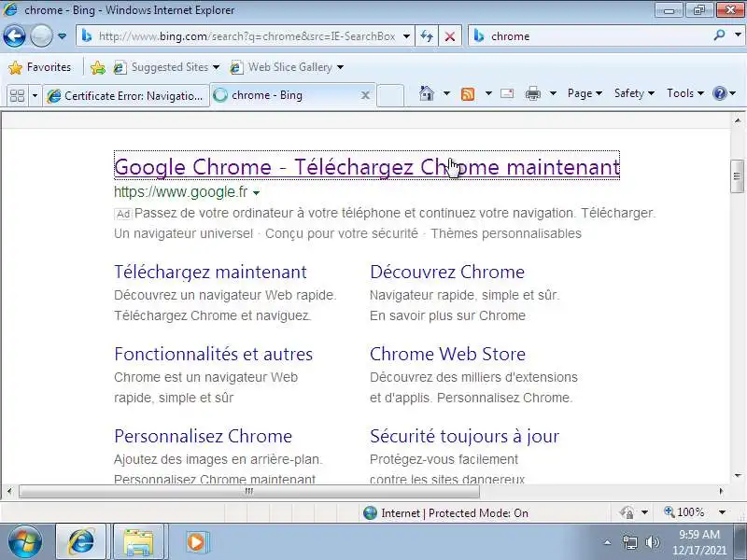Click Add to Favorites Bar icon
Screen dimensions: 747x560
(x=98, y=67)
